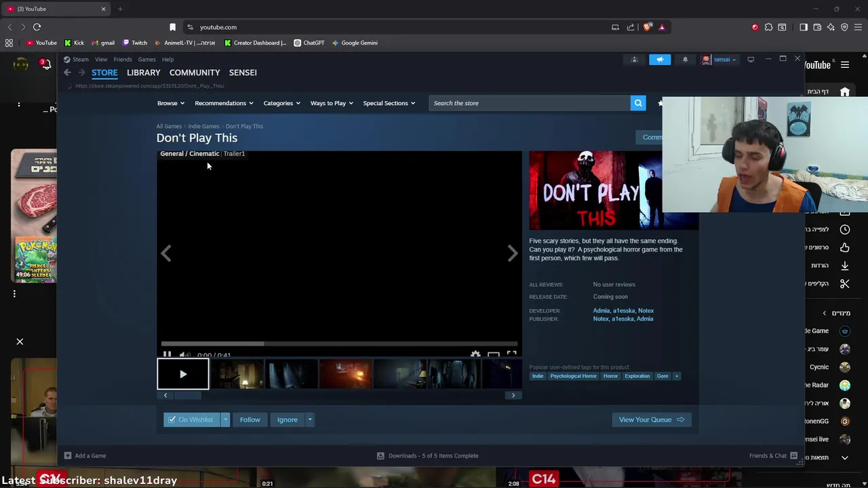Select the red fire-lit screenshot thumbnail

click(345, 374)
